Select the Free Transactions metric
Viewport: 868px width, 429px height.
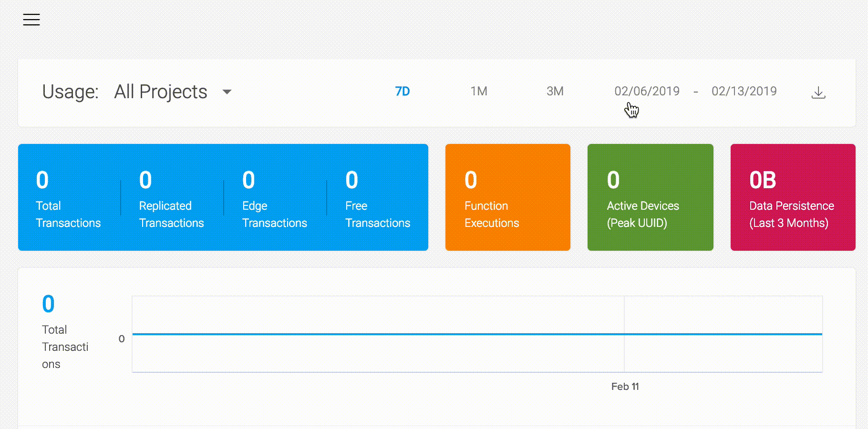377,198
